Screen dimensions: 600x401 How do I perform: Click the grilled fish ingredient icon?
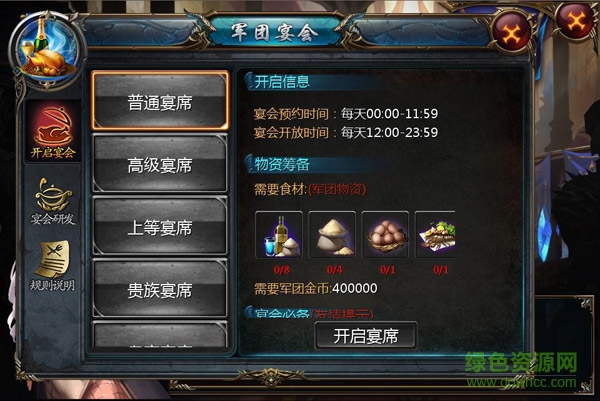pos(435,235)
